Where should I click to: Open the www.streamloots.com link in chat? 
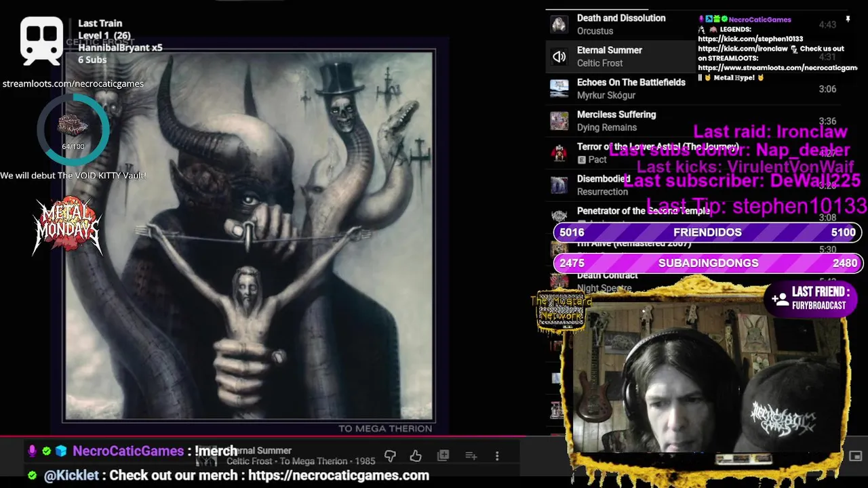(x=777, y=68)
